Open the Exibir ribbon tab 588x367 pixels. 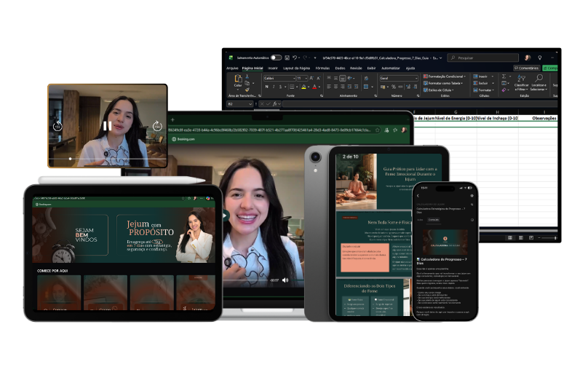(371, 68)
